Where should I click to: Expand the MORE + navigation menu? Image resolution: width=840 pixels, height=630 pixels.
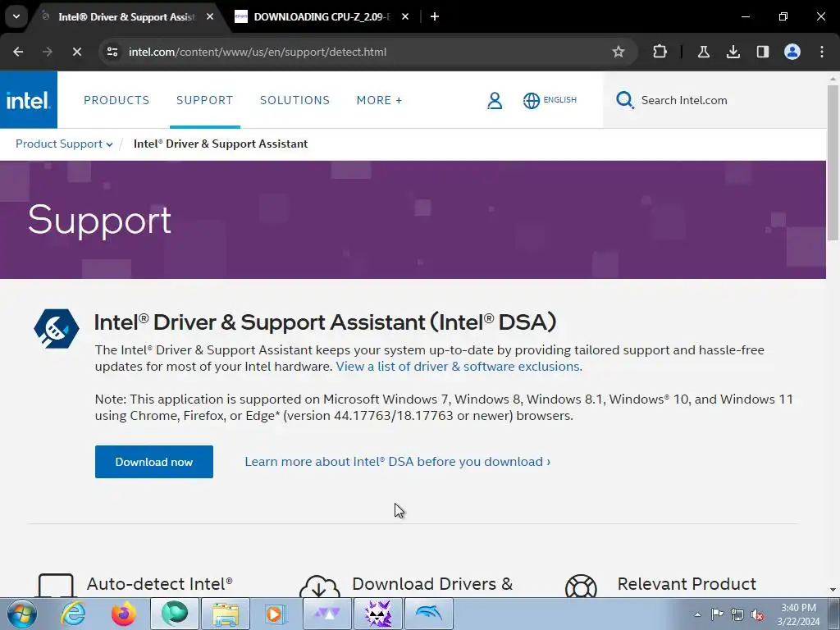pyautogui.click(x=379, y=100)
